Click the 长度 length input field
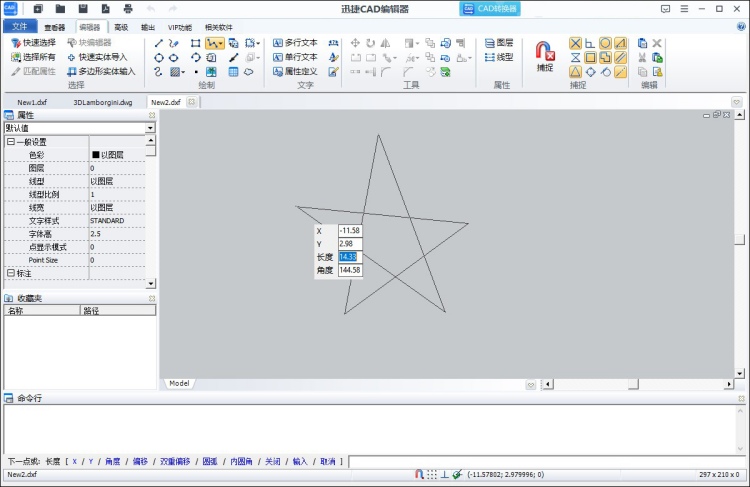Viewport: 750px width, 487px height. pyautogui.click(x=350, y=257)
